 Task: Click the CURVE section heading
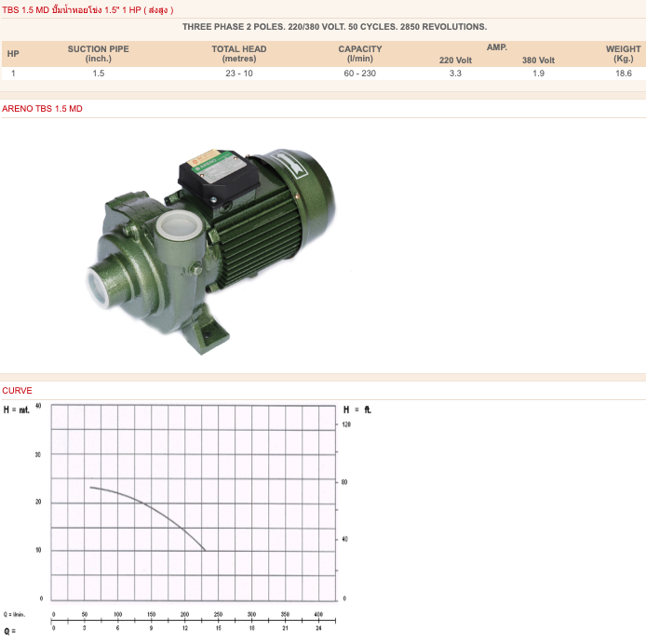click(17, 391)
